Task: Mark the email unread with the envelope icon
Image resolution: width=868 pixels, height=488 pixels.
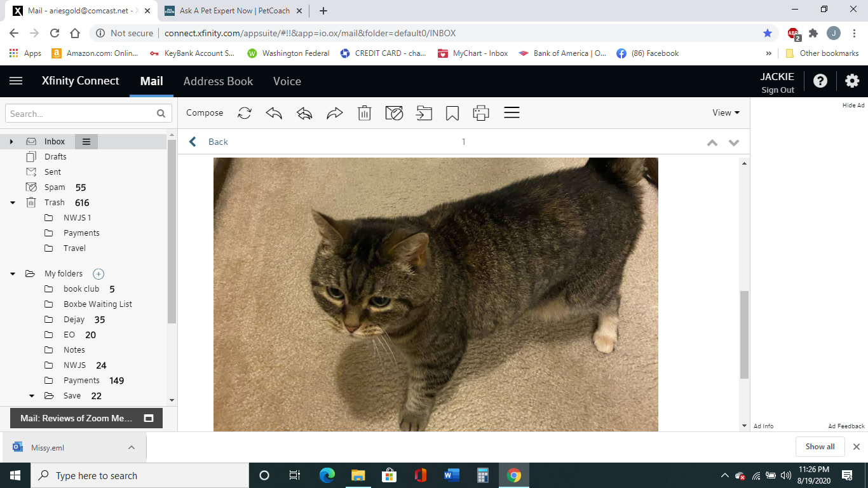Action: (x=393, y=112)
